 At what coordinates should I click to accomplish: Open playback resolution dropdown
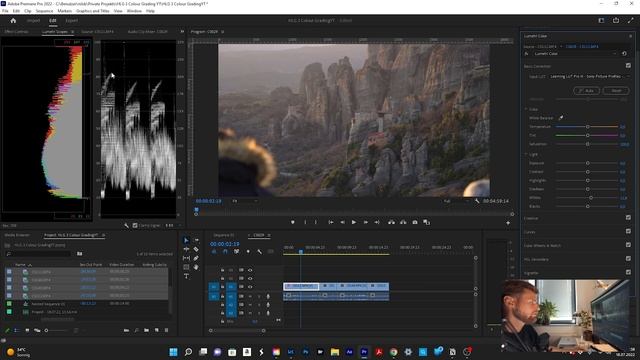point(456,201)
